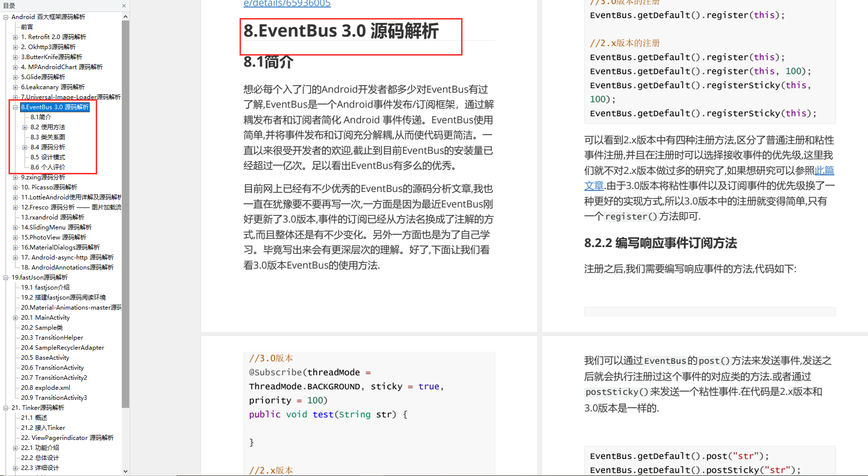Jump to bookmark 8.4 源码分析

click(48, 147)
